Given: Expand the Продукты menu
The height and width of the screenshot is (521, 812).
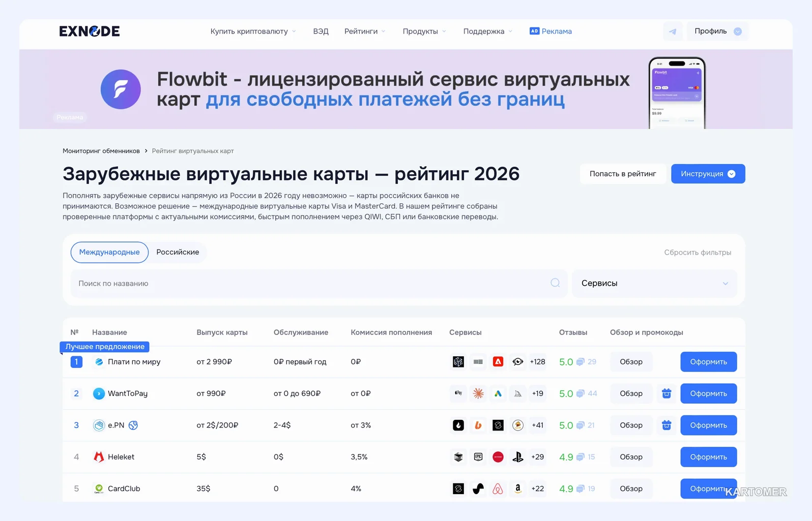Looking at the screenshot, I should pyautogui.click(x=424, y=32).
